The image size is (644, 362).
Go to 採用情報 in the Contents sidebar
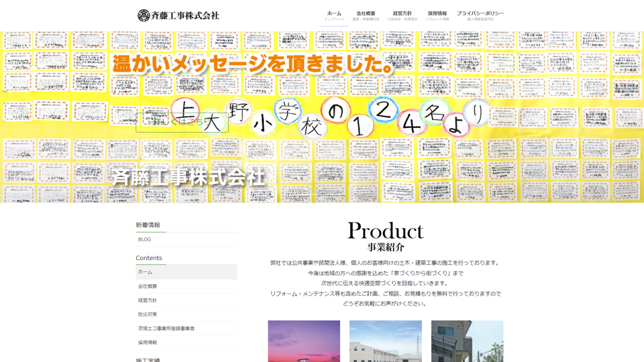pos(148,343)
